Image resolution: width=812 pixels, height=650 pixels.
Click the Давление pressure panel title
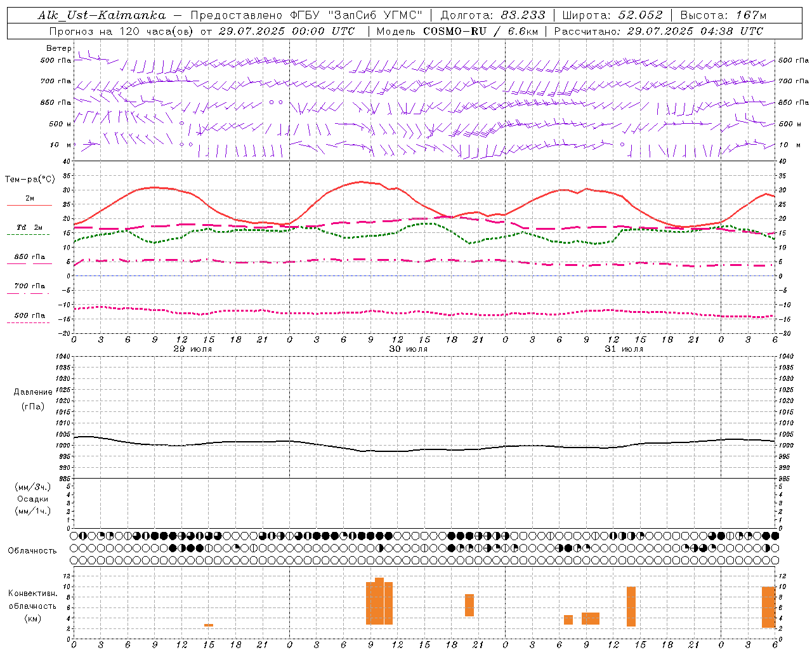pyautogui.click(x=33, y=392)
